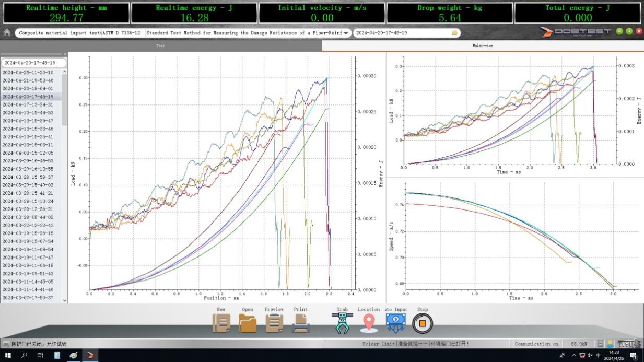Select record 2024-04-13-15-25-41

pos(31,137)
